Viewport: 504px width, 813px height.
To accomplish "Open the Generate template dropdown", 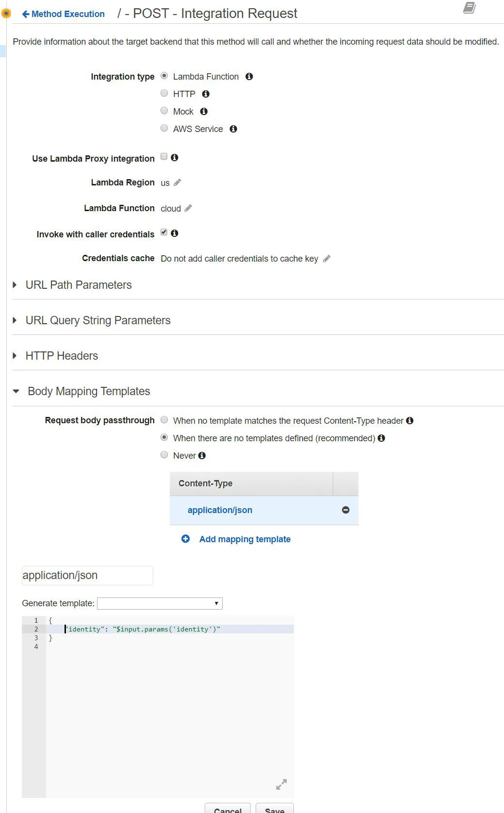I will 160,603.
